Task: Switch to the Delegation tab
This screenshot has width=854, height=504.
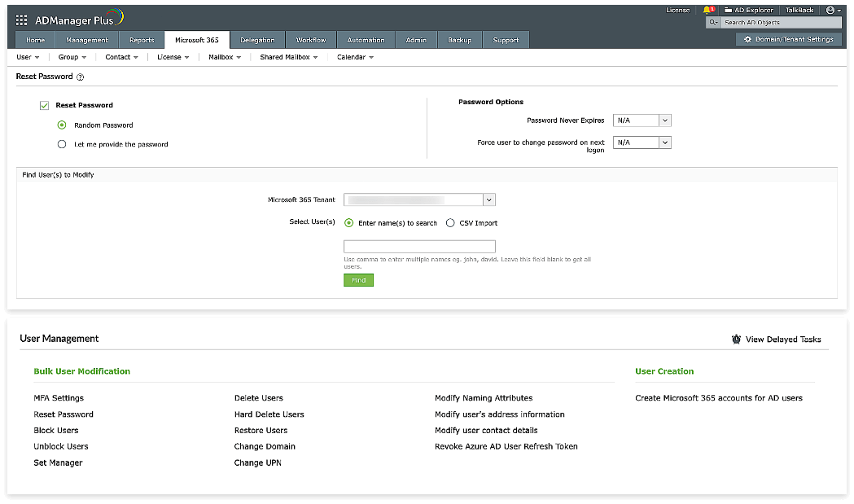Action: coord(257,40)
